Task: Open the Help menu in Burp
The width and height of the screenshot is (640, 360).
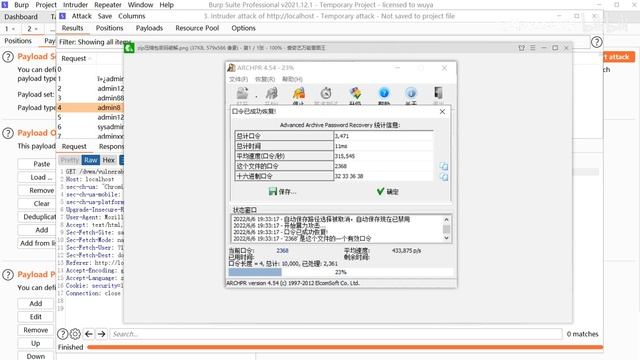Action: click(x=167, y=5)
